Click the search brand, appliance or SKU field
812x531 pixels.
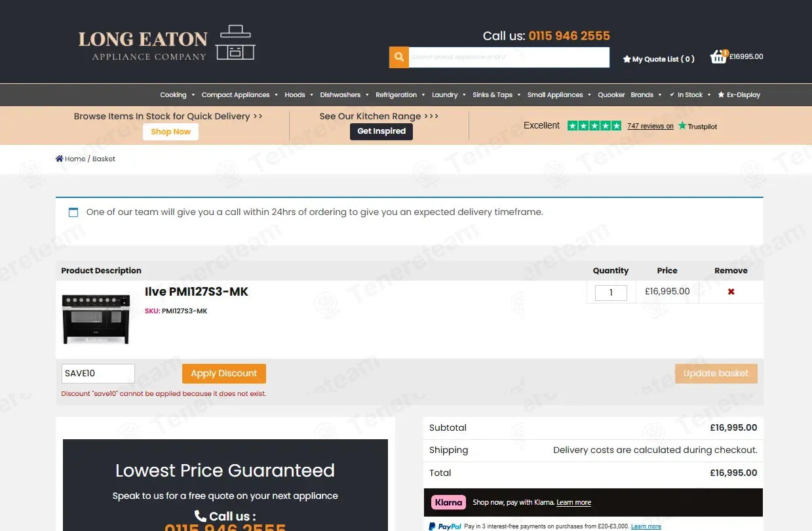tap(509, 57)
